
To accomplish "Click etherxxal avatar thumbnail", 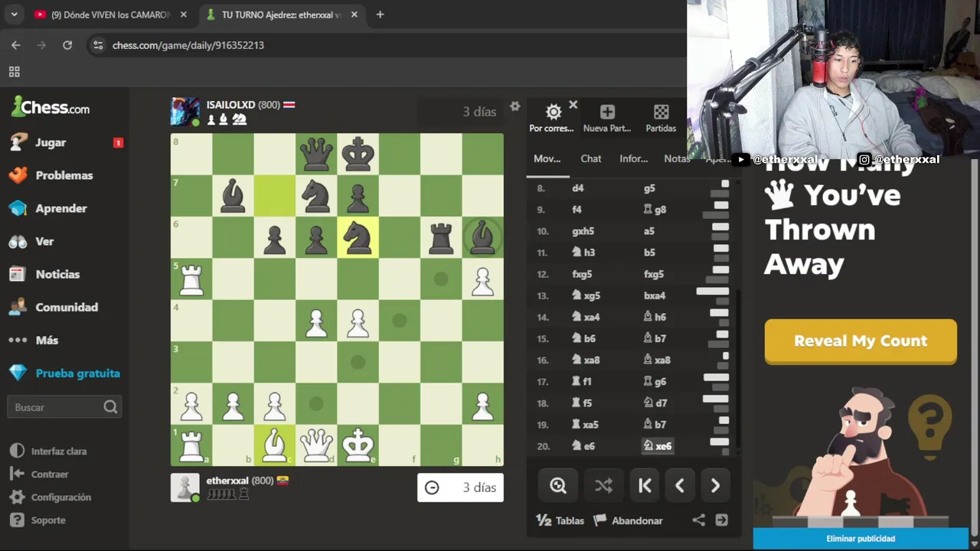I will coord(185,487).
